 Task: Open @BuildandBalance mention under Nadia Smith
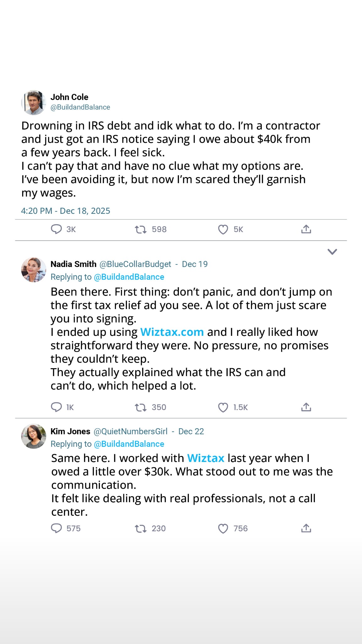tap(129, 277)
